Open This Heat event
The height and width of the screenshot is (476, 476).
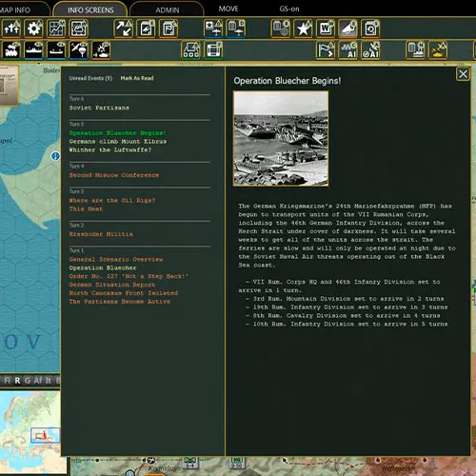(86, 209)
